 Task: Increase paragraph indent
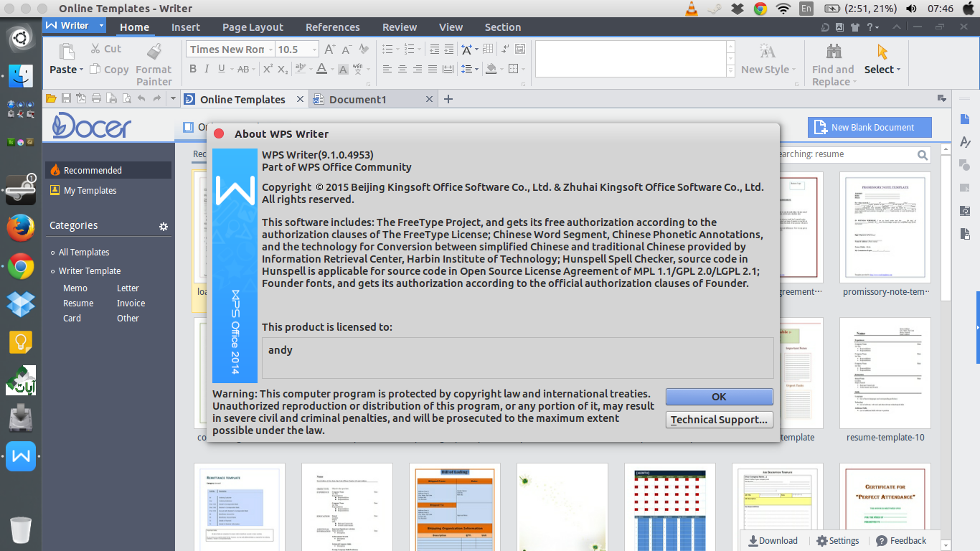[451, 50]
